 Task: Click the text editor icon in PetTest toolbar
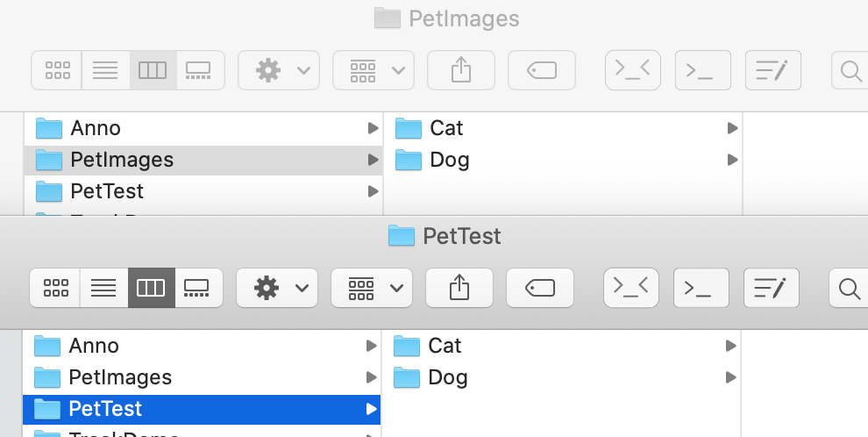[x=772, y=288]
